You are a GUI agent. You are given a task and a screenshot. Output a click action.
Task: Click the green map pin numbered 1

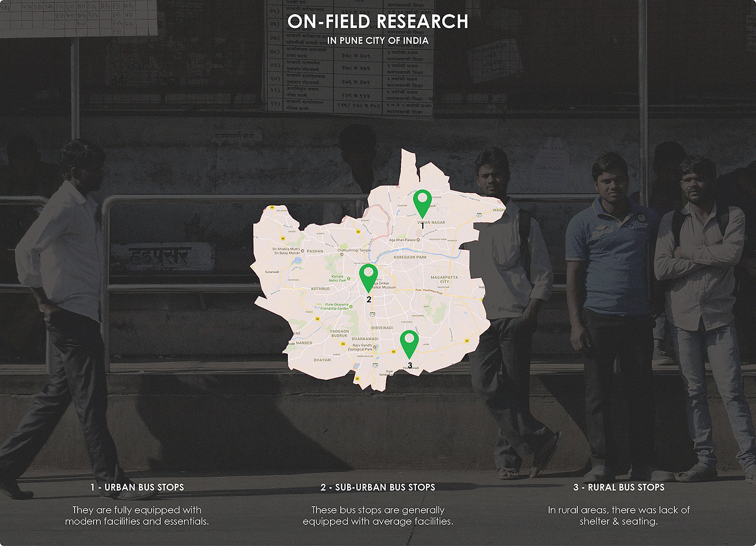click(422, 204)
